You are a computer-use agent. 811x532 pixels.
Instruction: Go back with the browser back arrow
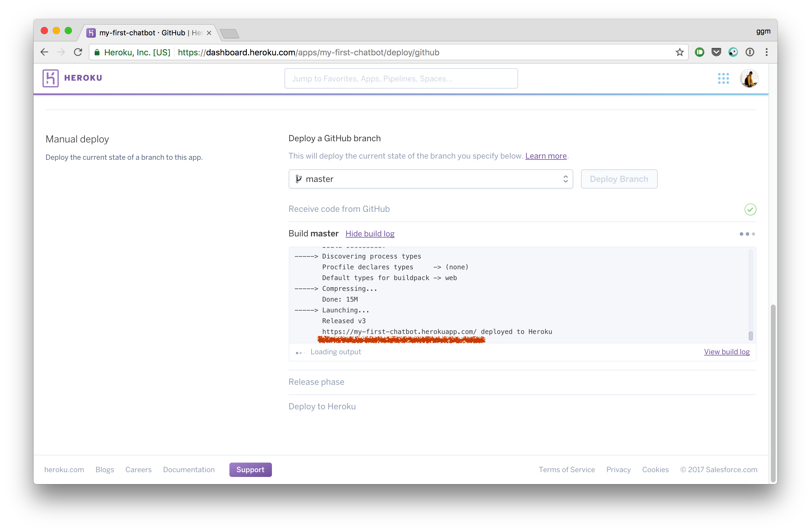pyautogui.click(x=44, y=52)
